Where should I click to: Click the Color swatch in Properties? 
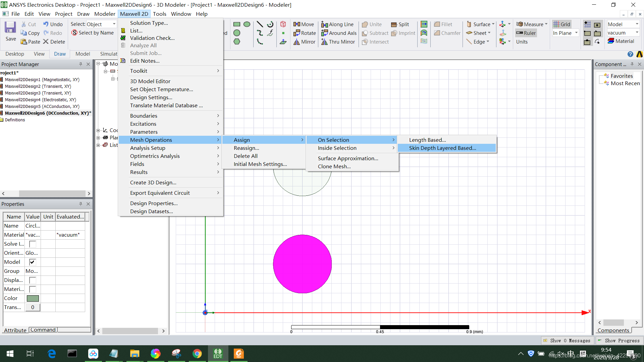(33, 298)
